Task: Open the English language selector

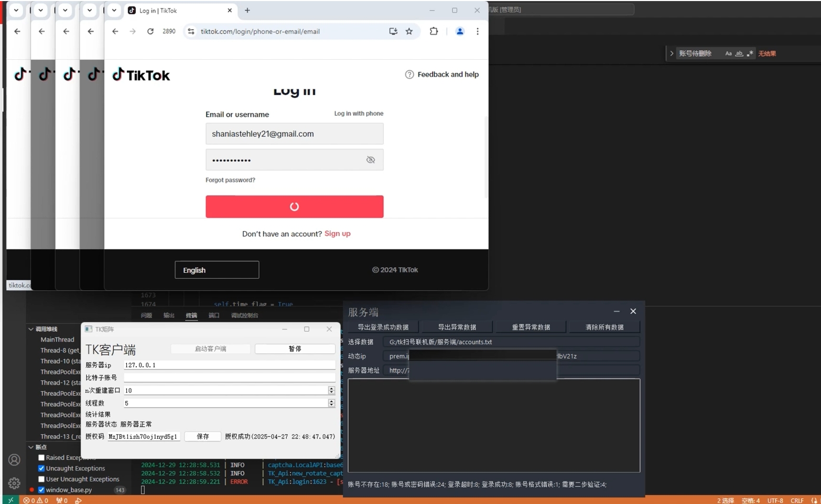Action: (217, 270)
